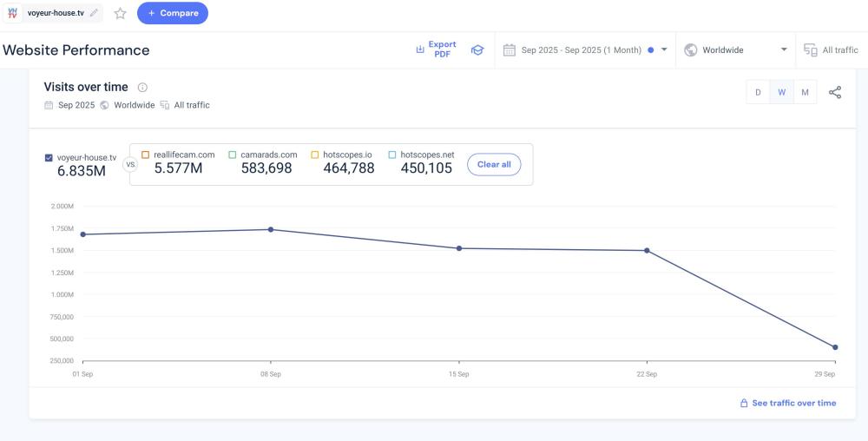Click the lock icon by See traffic over time
Viewport: 868px width, 441px height.
pos(743,403)
